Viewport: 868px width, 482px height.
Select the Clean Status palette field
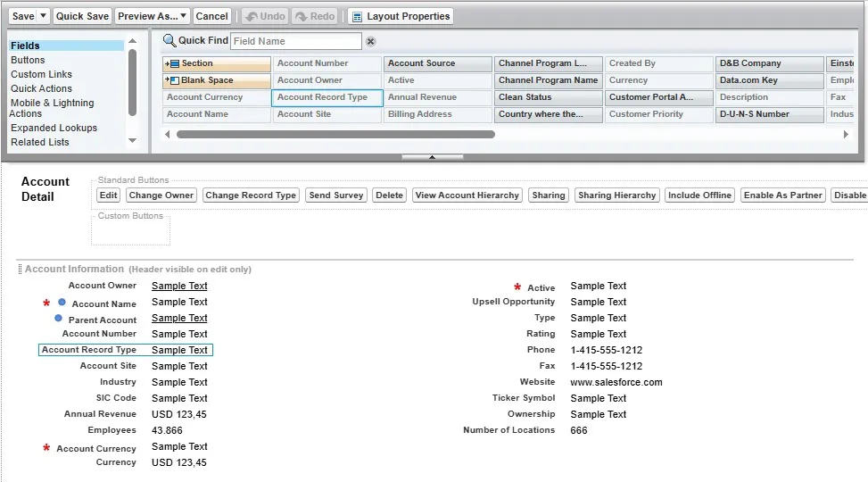pyautogui.click(x=548, y=97)
